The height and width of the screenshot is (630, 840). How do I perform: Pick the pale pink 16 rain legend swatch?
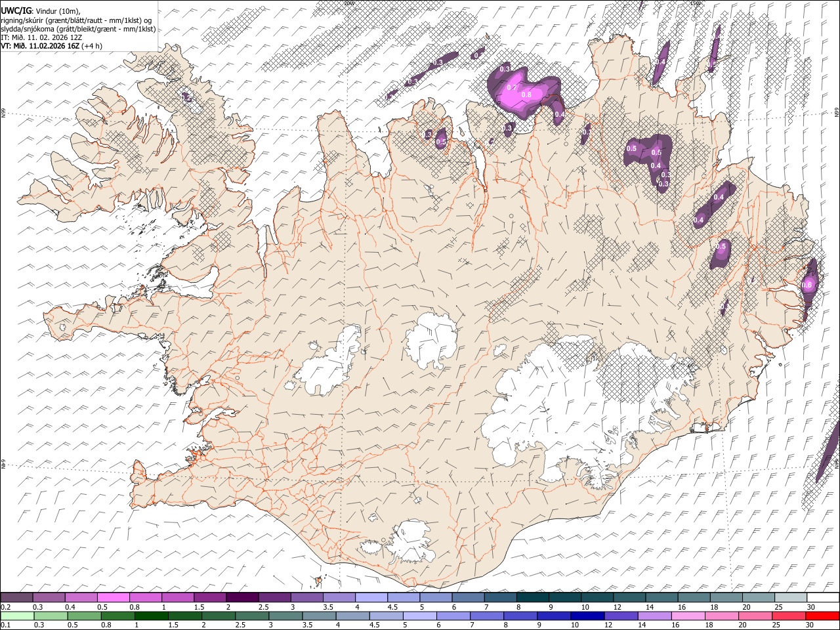688,616
